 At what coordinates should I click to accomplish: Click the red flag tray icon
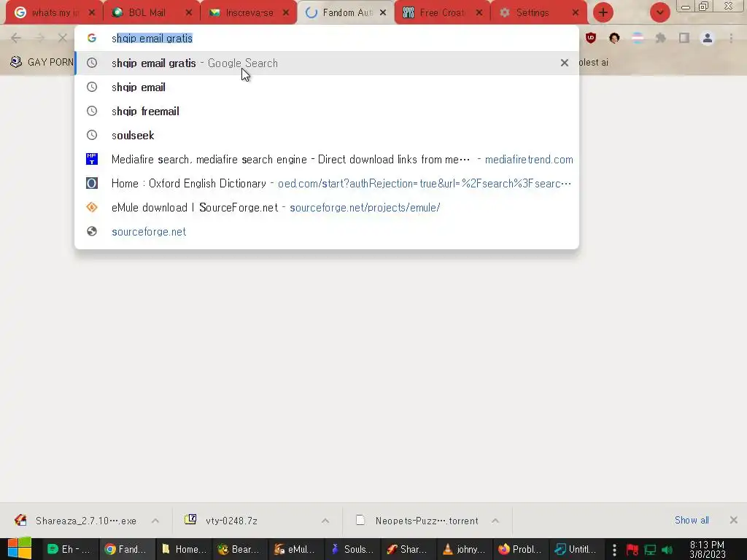pyautogui.click(x=632, y=550)
